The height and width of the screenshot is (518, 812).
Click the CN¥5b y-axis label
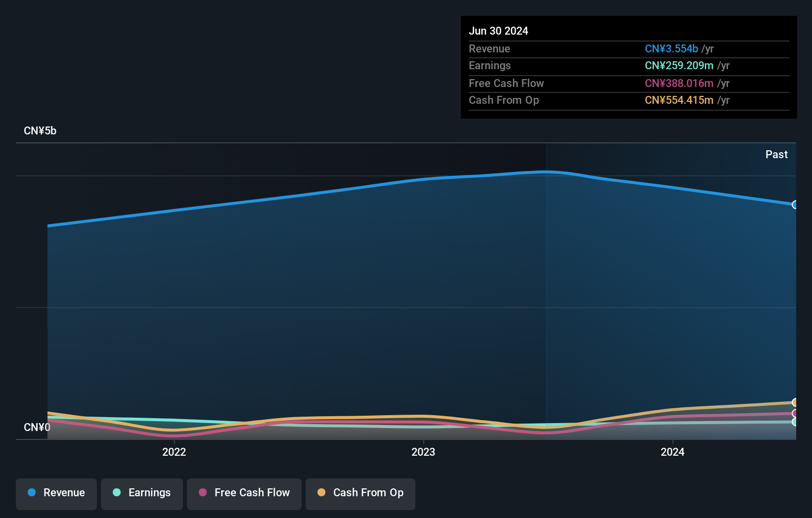click(x=40, y=131)
